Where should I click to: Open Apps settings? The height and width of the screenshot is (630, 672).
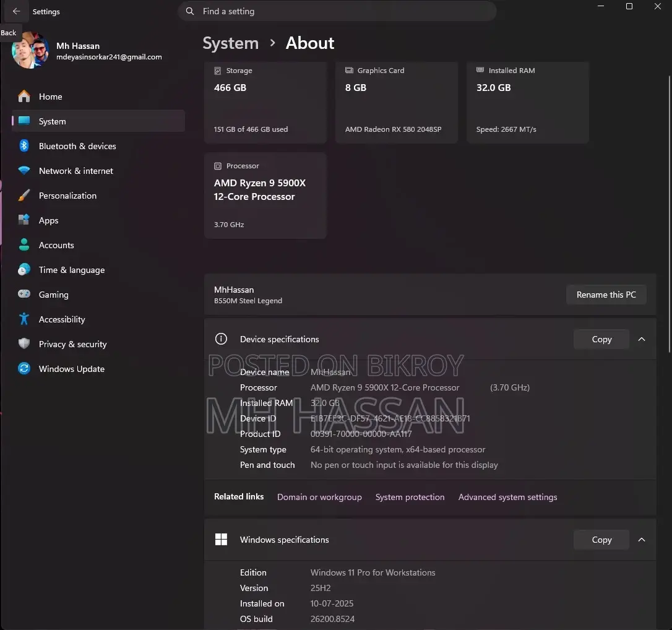(x=98, y=220)
